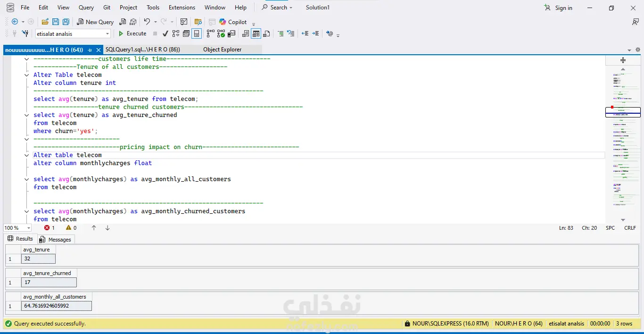Uncomment the selected lines
The width and height of the screenshot is (644, 334).
291,33
